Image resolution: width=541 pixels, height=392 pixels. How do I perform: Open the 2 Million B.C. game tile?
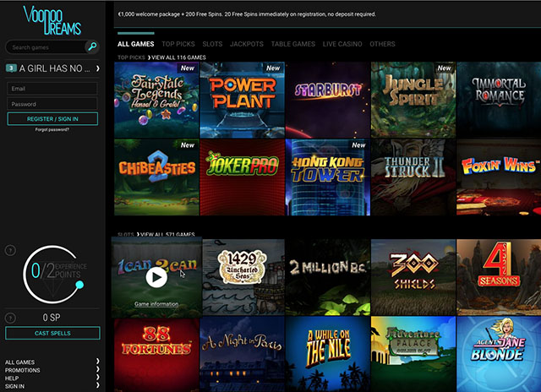click(x=328, y=277)
